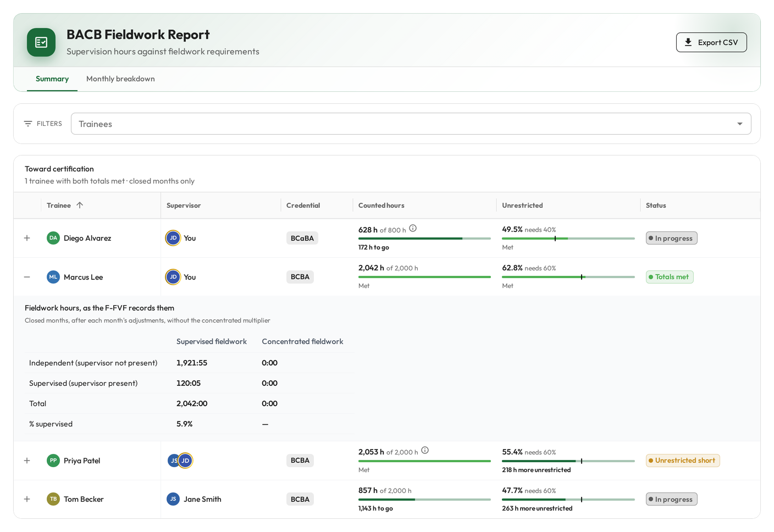The width and height of the screenshot is (774, 532).
Task: Click Tom Becker's TB avatar
Action: point(53,499)
